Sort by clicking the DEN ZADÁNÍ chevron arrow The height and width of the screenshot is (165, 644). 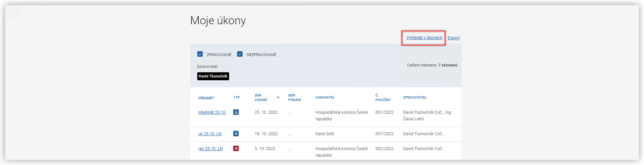[x=278, y=98]
